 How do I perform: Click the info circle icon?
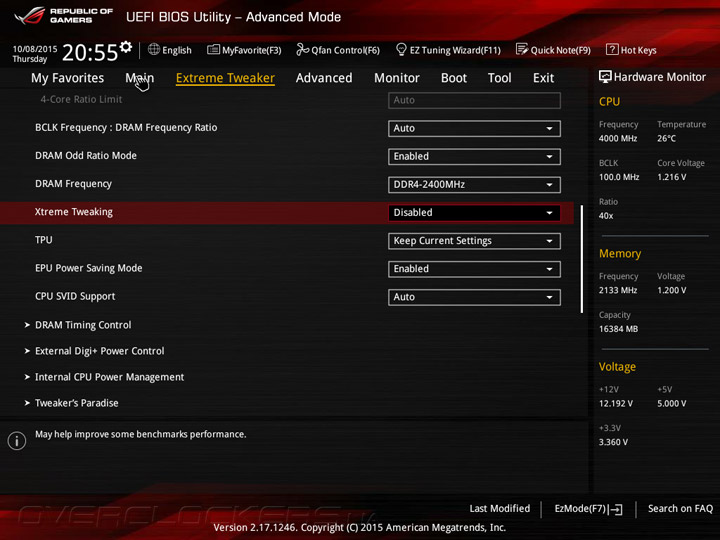(x=17, y=441)
